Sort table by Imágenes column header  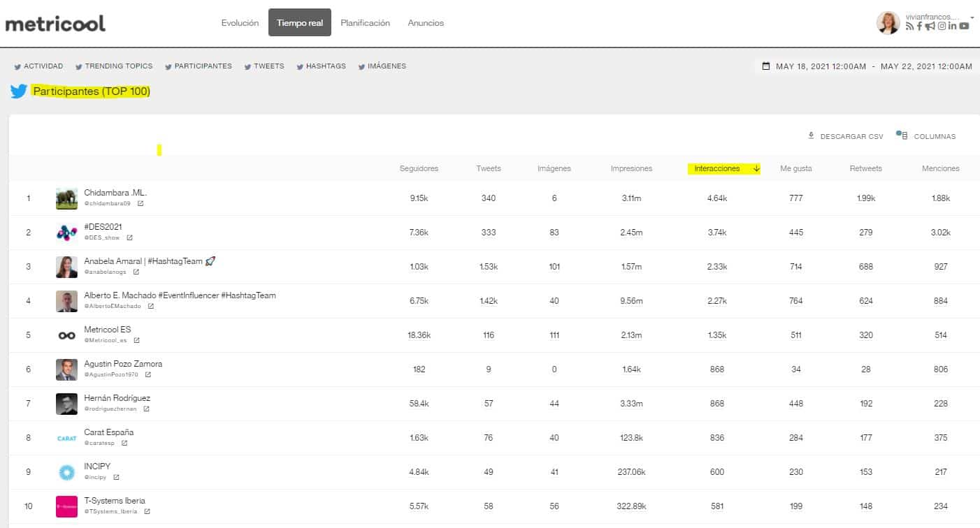(554, 168)
